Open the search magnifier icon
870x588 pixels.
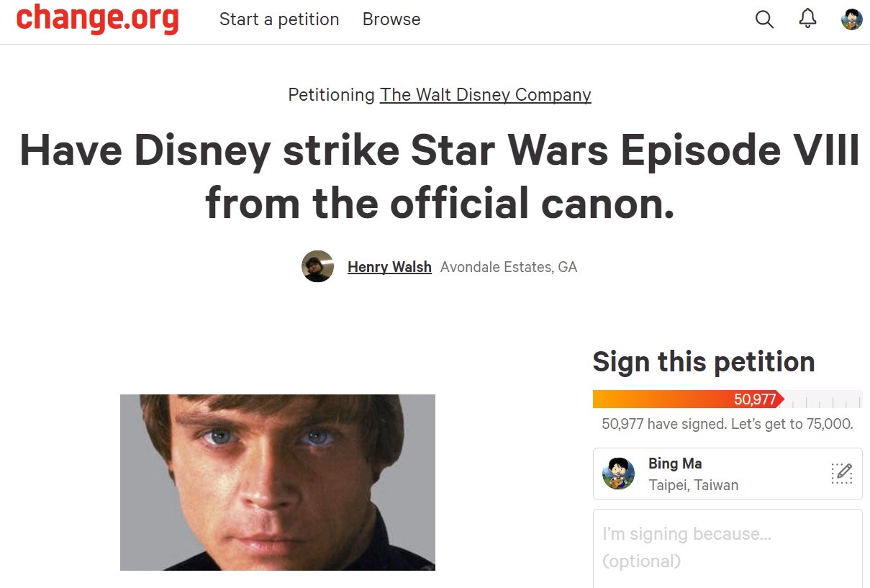pos(764,19)
